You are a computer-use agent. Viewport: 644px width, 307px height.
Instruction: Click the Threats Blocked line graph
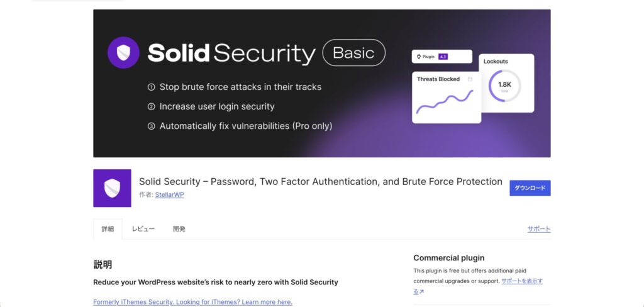(445, 102)
